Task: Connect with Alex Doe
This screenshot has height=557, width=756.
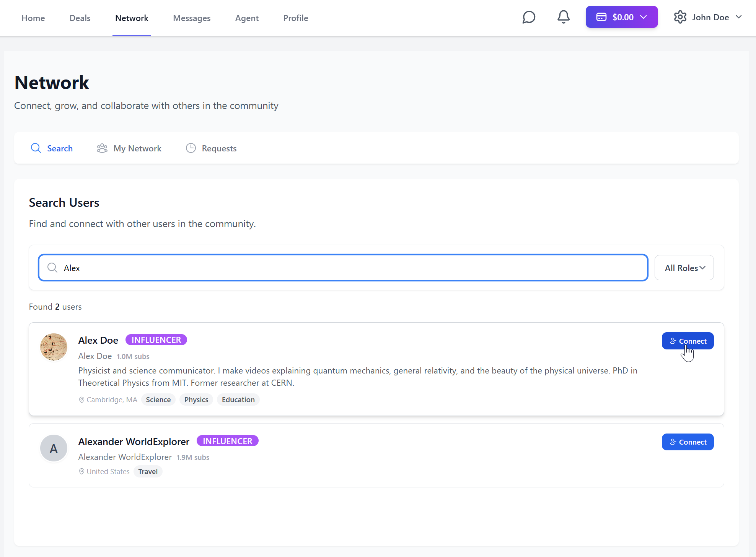Action: (x=688, y=341)
